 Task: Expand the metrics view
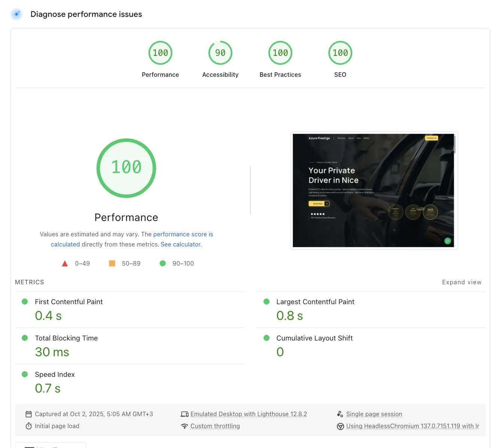tap(461, 282)
